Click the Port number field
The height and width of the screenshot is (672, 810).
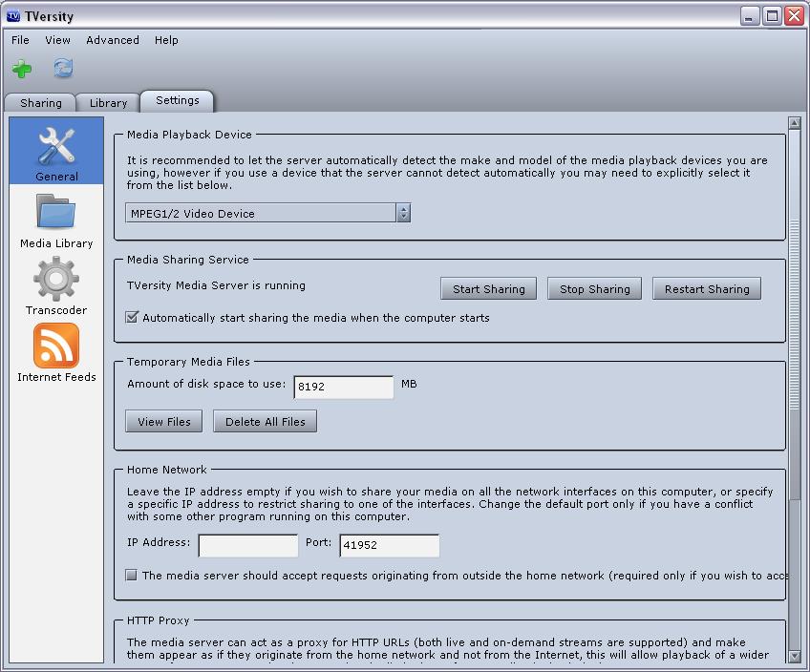tap(390, 546)
